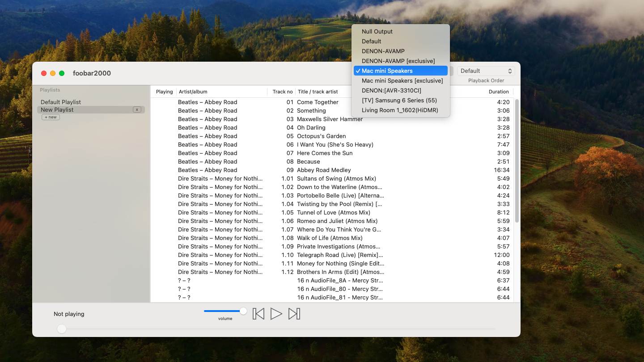
Task: Choose [TV] Samsung 6 Series (55) output
Action: [401, 100]
